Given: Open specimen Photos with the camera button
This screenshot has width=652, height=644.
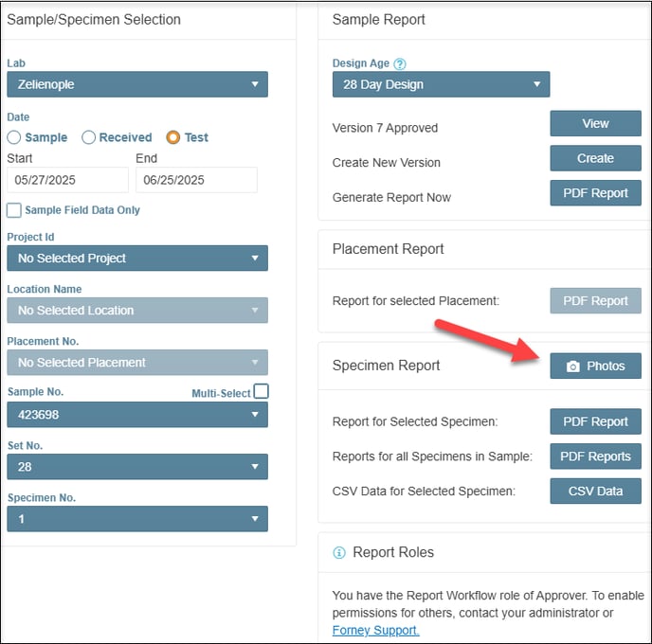Looking at the screenshot, I should click(x=595, y=366).
